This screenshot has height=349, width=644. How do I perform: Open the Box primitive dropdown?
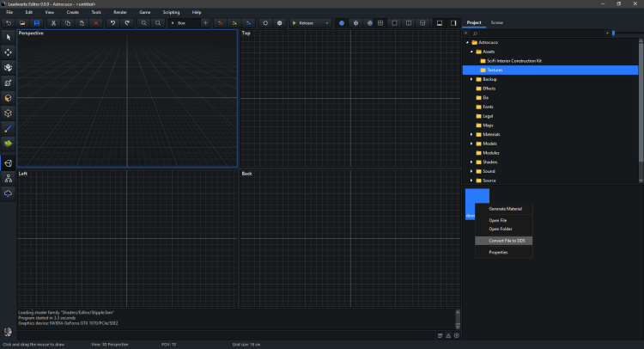(182, 23)
